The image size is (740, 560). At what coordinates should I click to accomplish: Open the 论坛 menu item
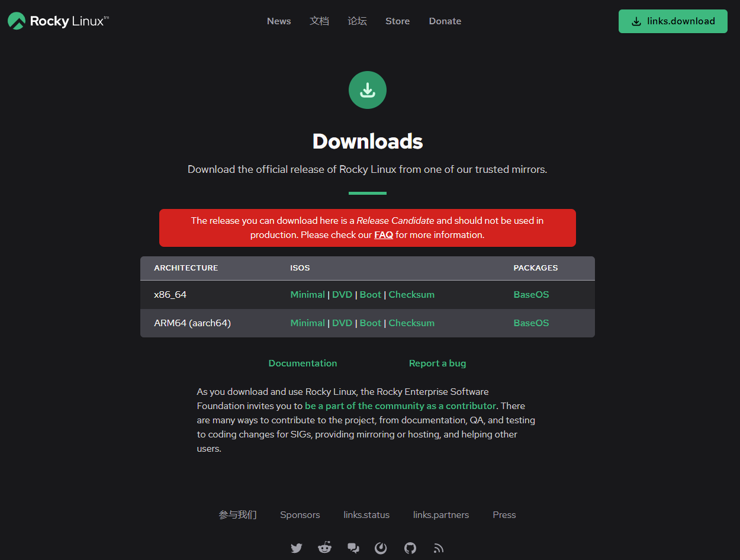pos(357,21)
